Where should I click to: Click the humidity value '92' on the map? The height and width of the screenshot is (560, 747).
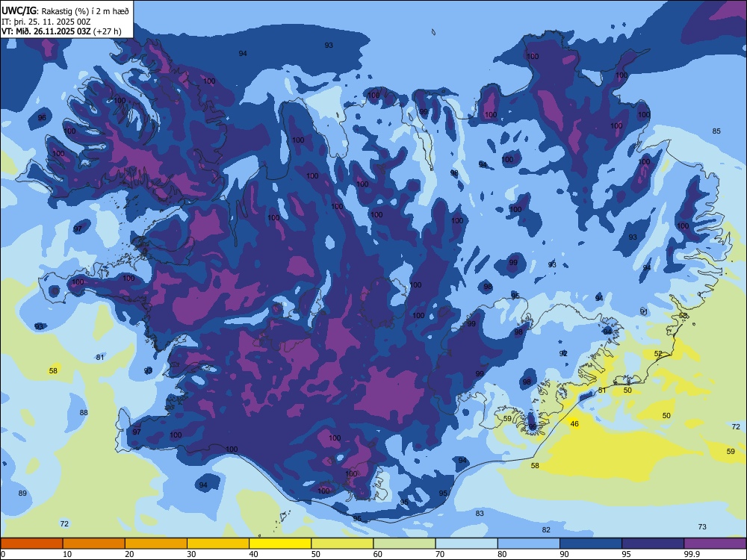[563, 354]
